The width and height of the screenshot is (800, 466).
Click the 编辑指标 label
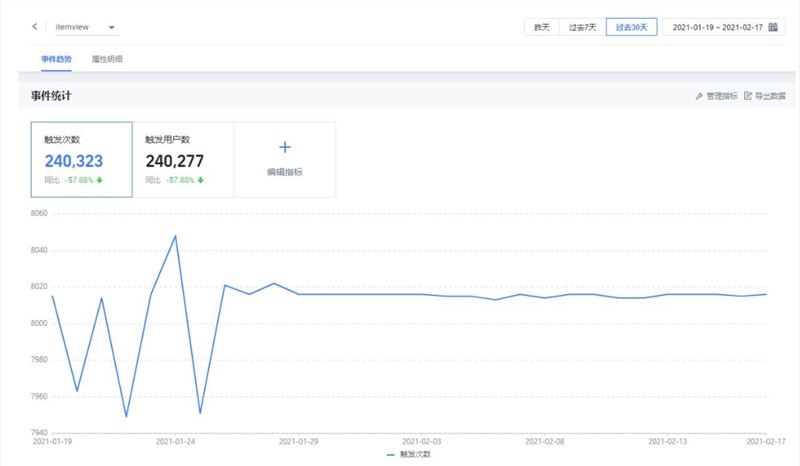[285, 172]
